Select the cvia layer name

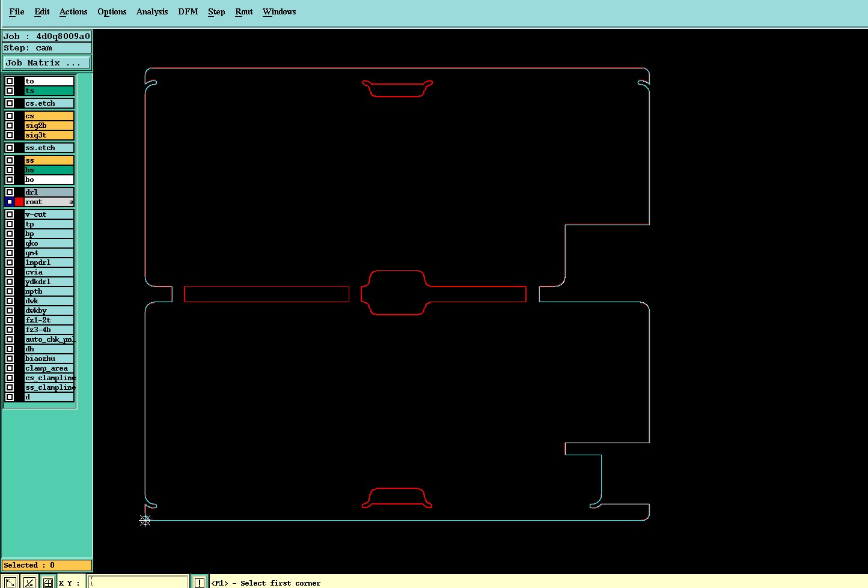[x=49, y=272]
